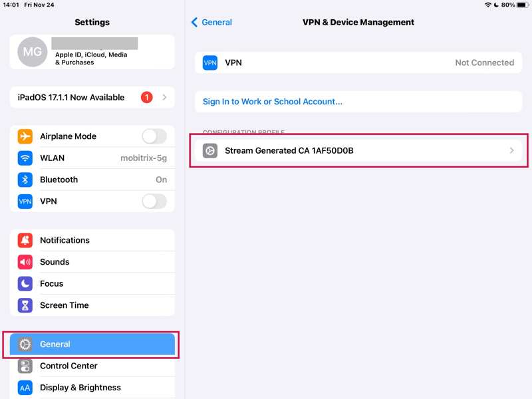
Task: Tap the VPN icon in right pane
Action: 210,63
